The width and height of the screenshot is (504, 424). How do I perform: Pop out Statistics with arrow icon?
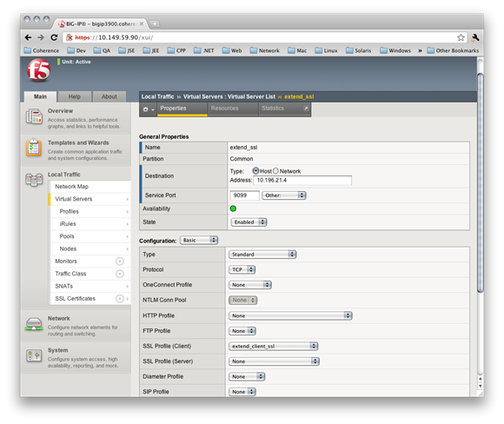pos(306,109)
